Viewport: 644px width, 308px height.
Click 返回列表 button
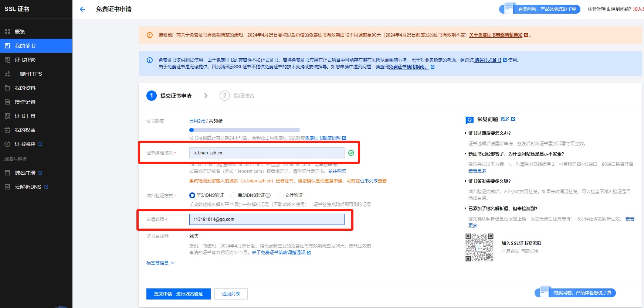[231, 294]
